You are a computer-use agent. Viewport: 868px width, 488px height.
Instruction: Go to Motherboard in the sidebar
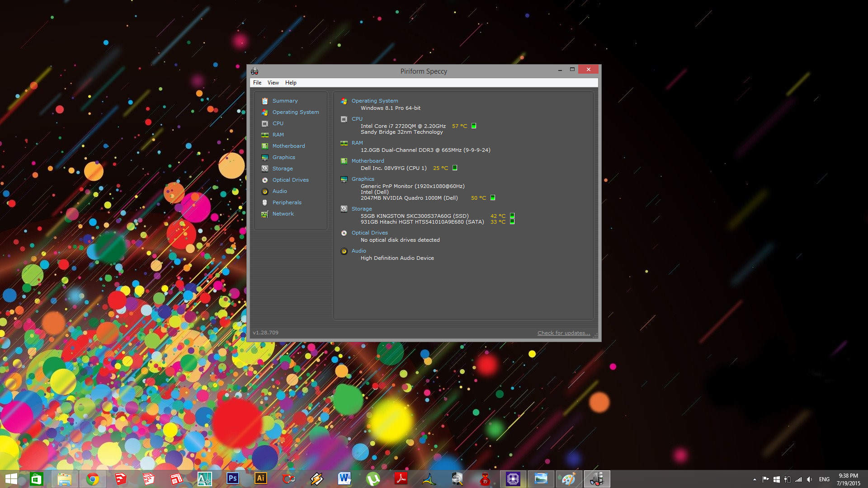coord(288,146)
